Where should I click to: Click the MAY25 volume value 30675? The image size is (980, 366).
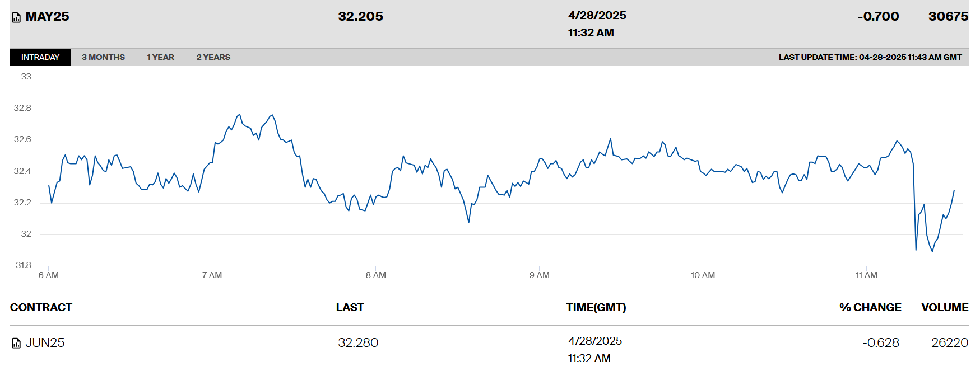tap(948, 17)
